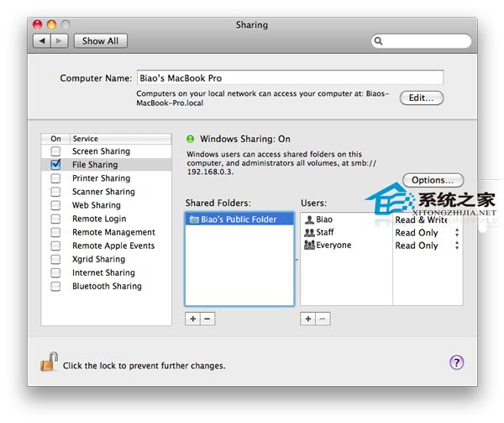Go forward with the right arrow button
The width and height of the screenshot is (504, 423).
coord(59,41)
